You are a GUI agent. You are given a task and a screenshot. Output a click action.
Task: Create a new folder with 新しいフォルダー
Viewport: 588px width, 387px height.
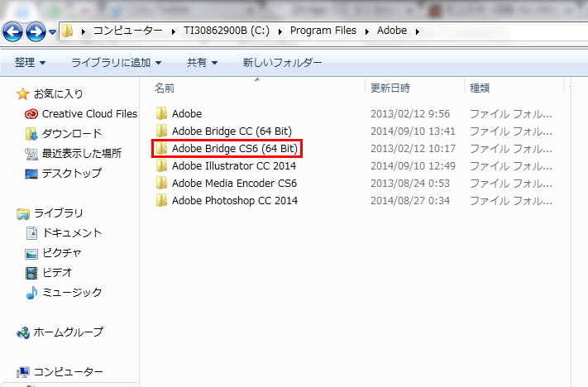click(282, 62)
